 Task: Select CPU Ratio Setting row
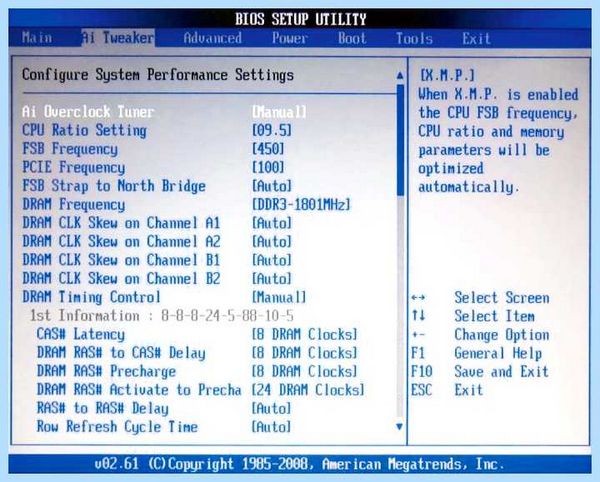[84, 130]
